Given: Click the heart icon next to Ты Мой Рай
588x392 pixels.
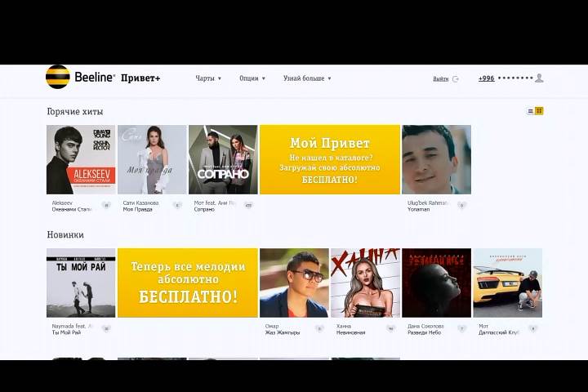Looking at the screenshot, I should coord(106,328).
